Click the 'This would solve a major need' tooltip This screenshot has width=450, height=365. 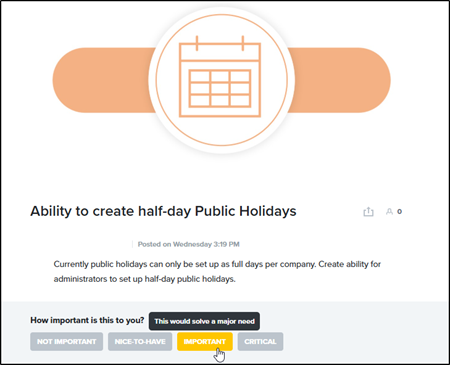point(204,321)
